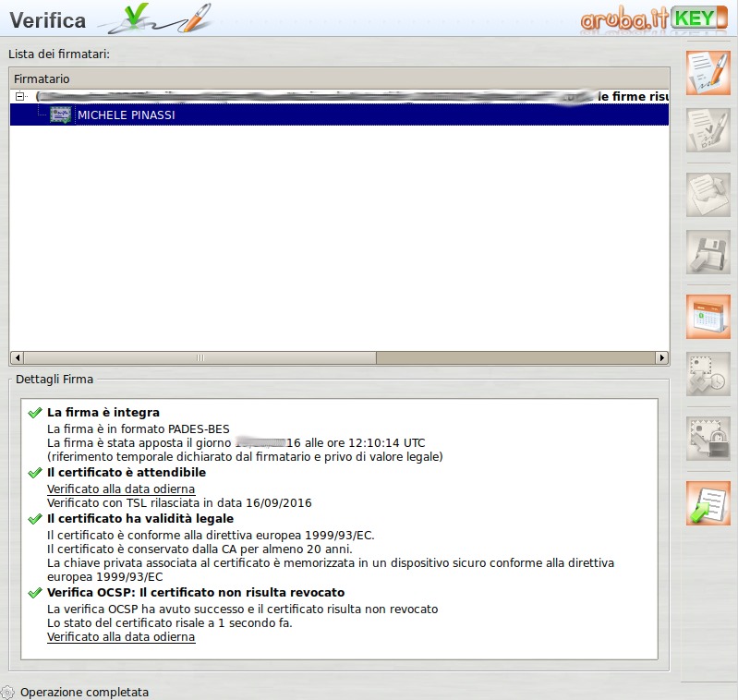The width and height of the screenshot is (738, 700).
Task: Click the document icon with green arrow
Action: point(708,503)
